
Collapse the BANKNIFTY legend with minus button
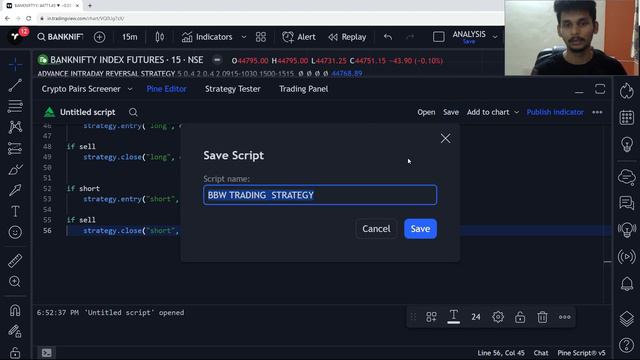pyautogui.click(x=217, y=60)
